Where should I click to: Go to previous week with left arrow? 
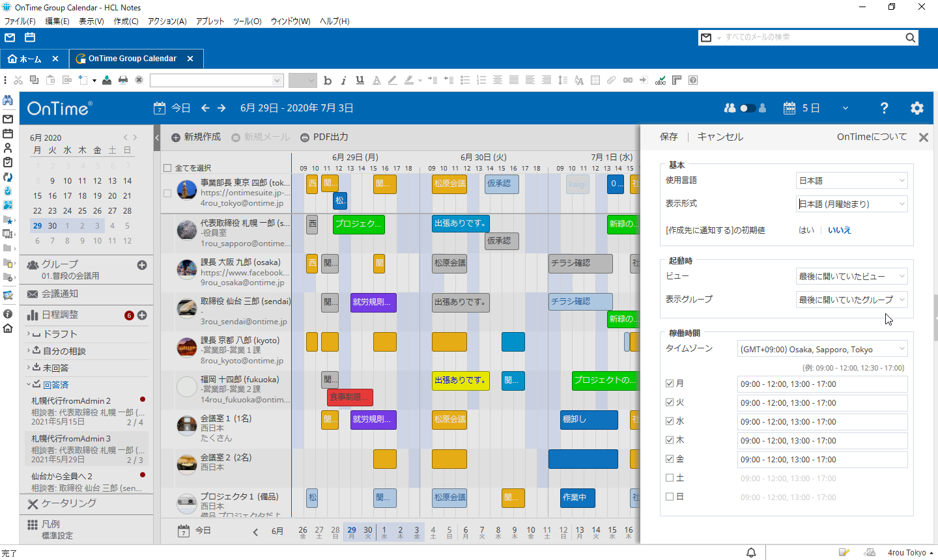coord(205,108)
